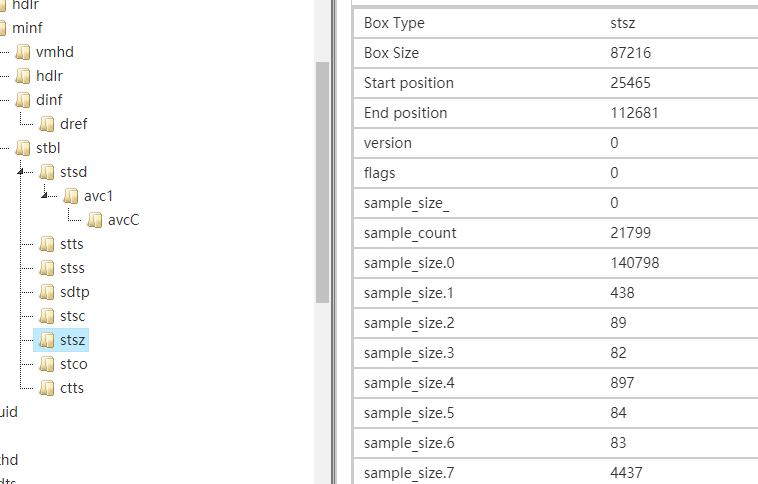Select the sdtp box icon
The image size is (758, 484).
(x=47, y=293)
